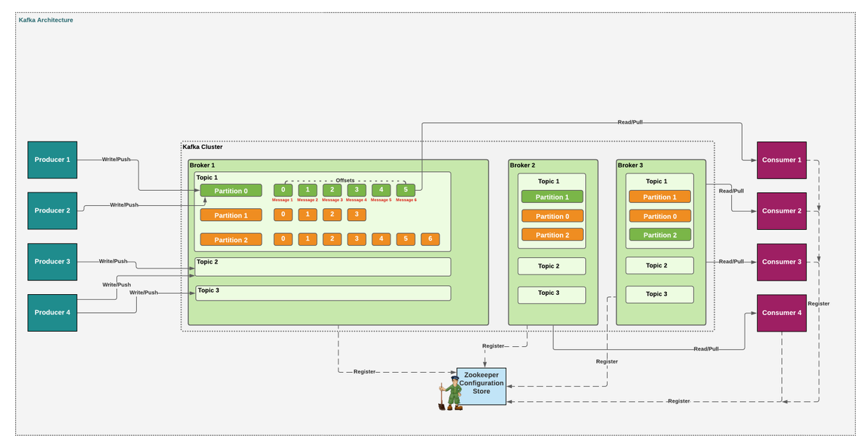The height and width of the screenshot is (448, 868).
Task: Select the Producer 1 box
Action: tap(52, 160)
